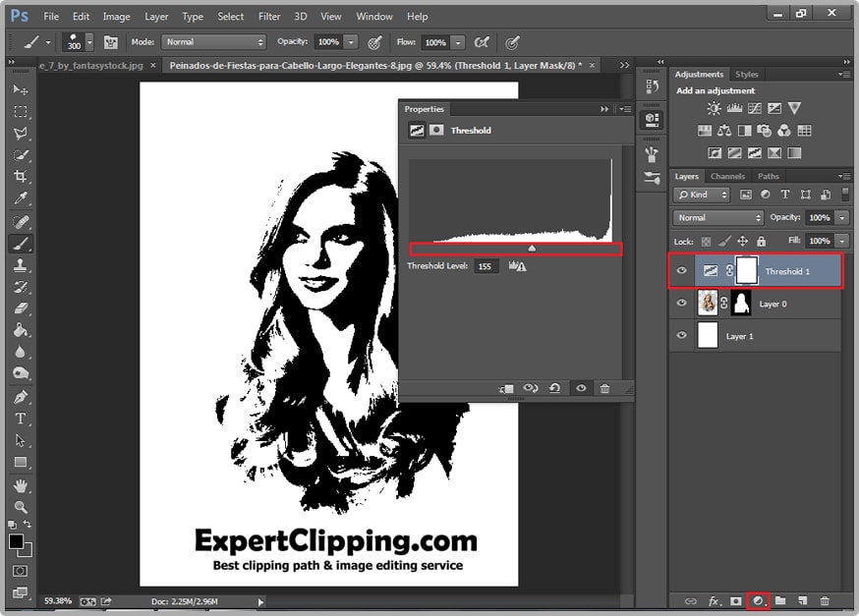859x616 pixels.
Task: Hide the Layer 0 layer
Action: (682, 304)
